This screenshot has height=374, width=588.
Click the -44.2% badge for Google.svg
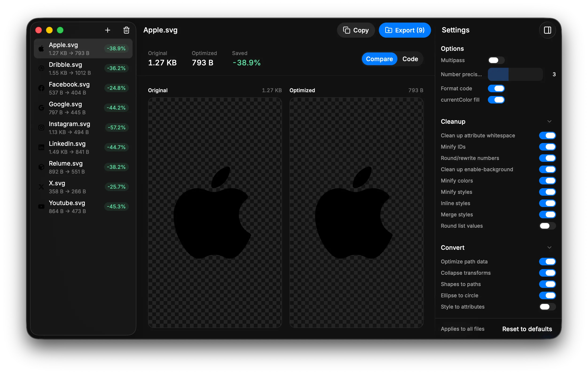pyautogui.click(x=116, y=108)
